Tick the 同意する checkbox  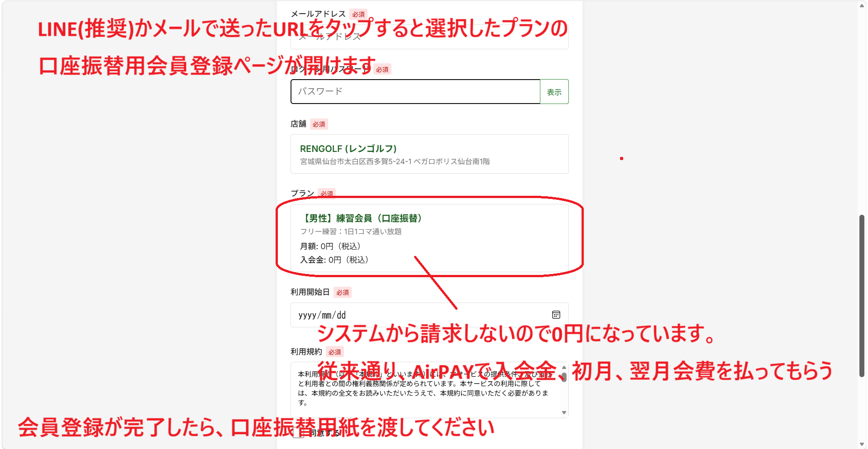[298, 433]
